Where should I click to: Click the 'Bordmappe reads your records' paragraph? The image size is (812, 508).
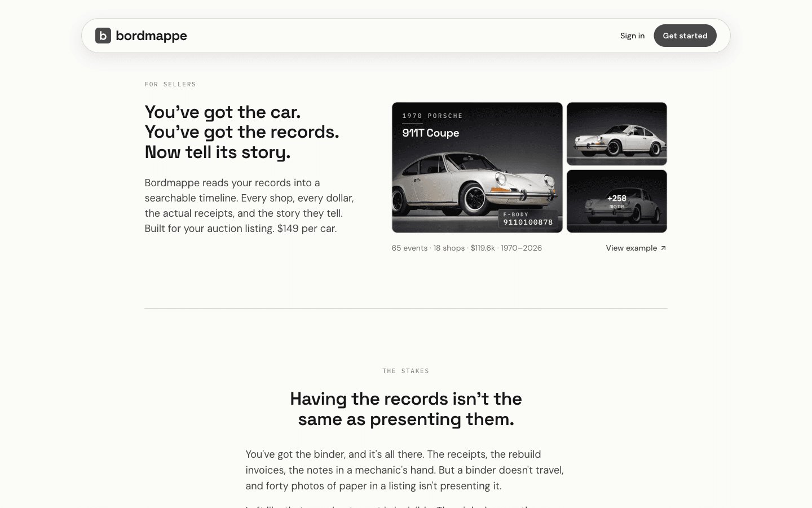pyautogui.click(x=250, y=205)
